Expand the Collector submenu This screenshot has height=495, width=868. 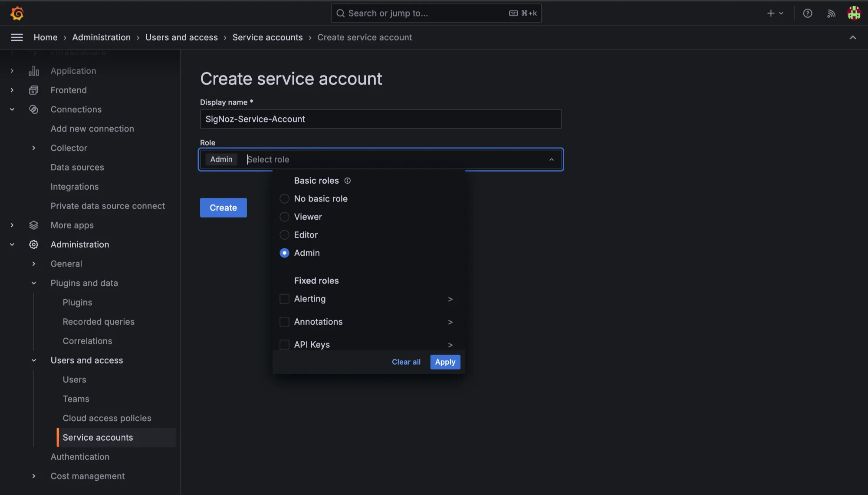[34, 148]
